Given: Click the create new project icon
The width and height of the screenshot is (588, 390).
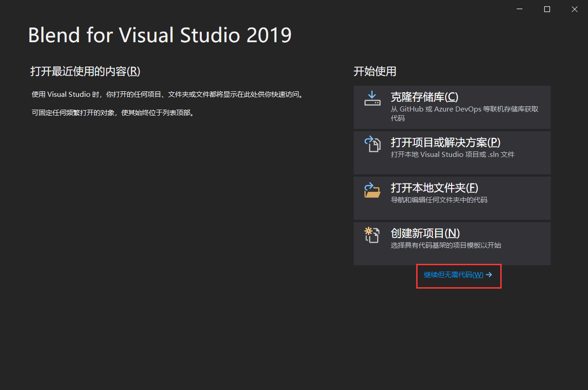Looking at the screenshot, I should (373, 234).
